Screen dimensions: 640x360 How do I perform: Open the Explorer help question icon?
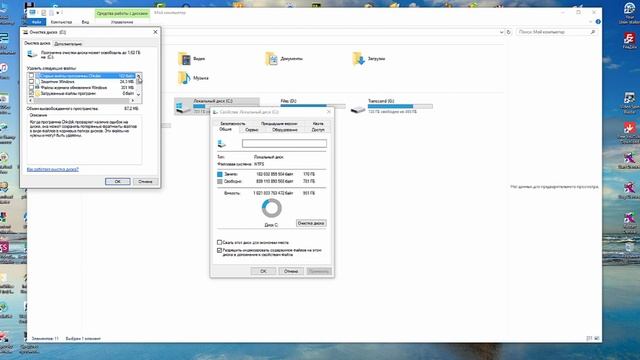pyautogui.click(x=598, y=22)
